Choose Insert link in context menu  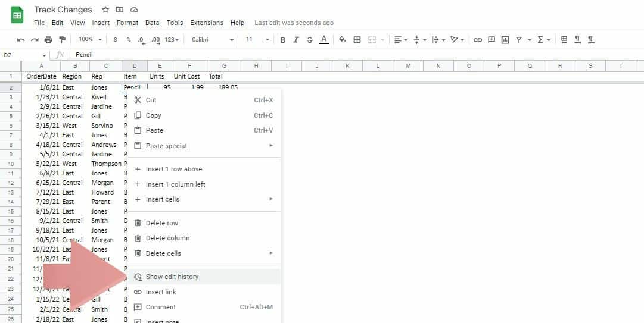204,292
